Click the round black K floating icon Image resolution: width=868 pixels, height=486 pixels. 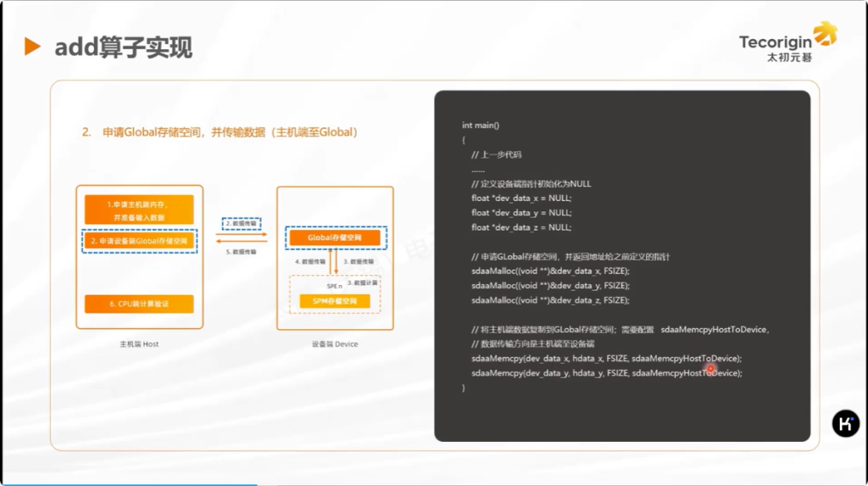(845, 423)
